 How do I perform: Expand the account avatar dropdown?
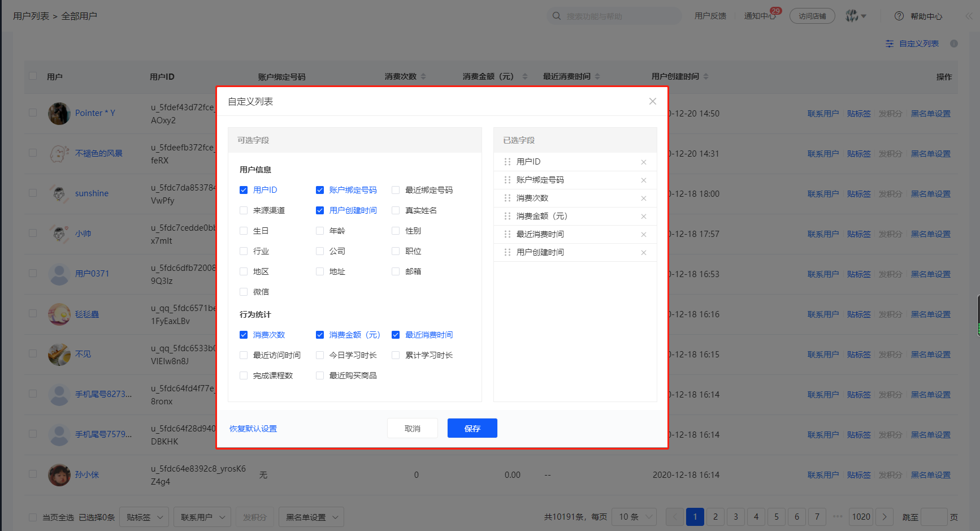856,16
